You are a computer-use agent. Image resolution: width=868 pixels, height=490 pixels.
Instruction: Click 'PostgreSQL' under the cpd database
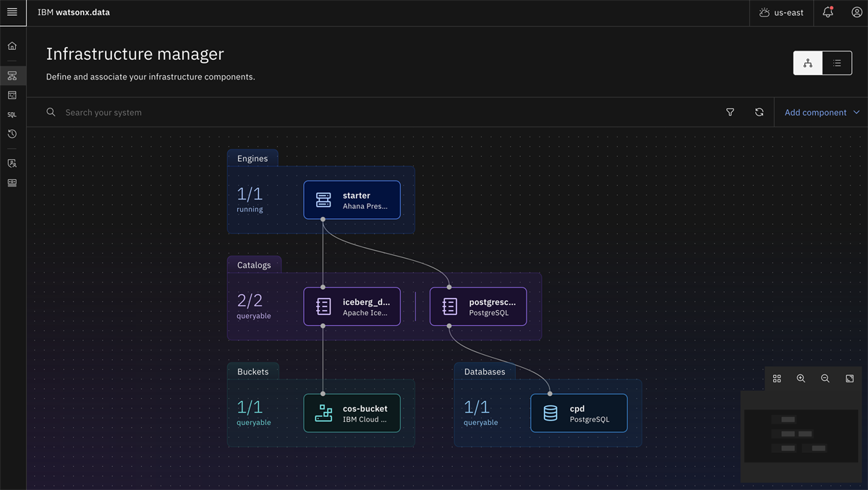[590, 419]
